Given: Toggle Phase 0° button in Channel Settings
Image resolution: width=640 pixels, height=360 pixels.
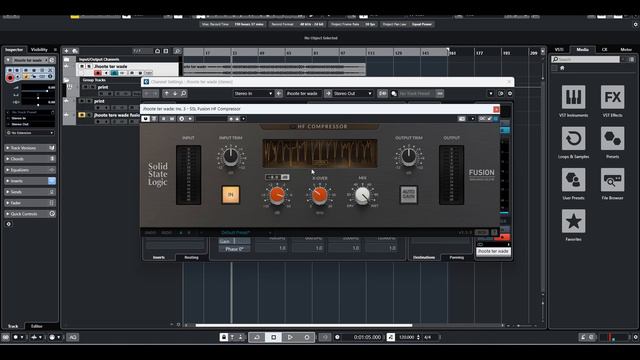Looking at the screenshot, I should coord(234,249).
